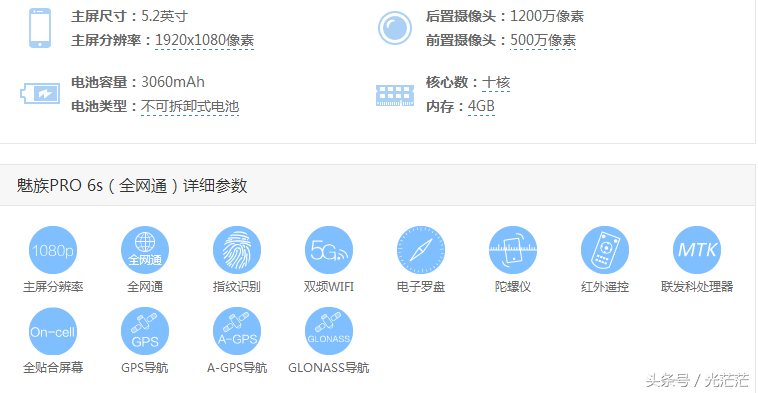
Task: Click the GPS satellite icon
Action: 145,332
